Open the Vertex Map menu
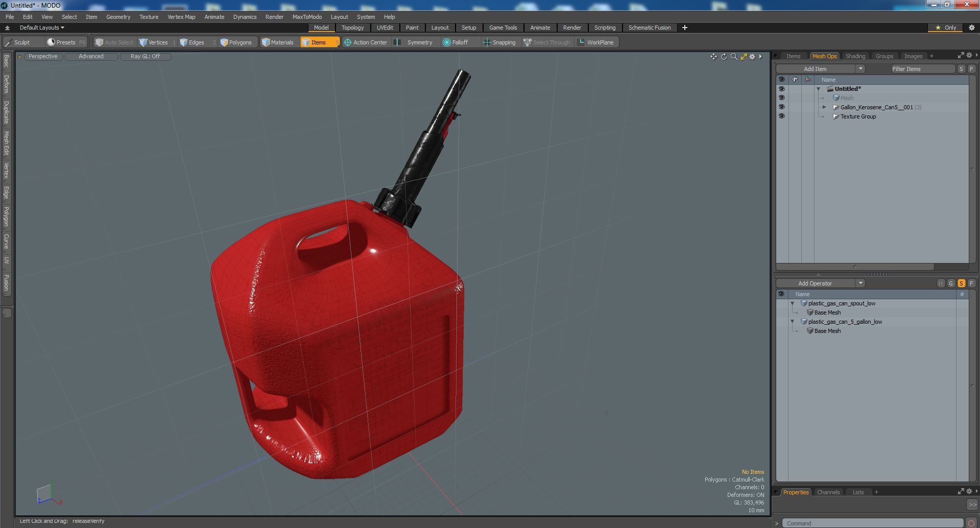 [181, 17]
